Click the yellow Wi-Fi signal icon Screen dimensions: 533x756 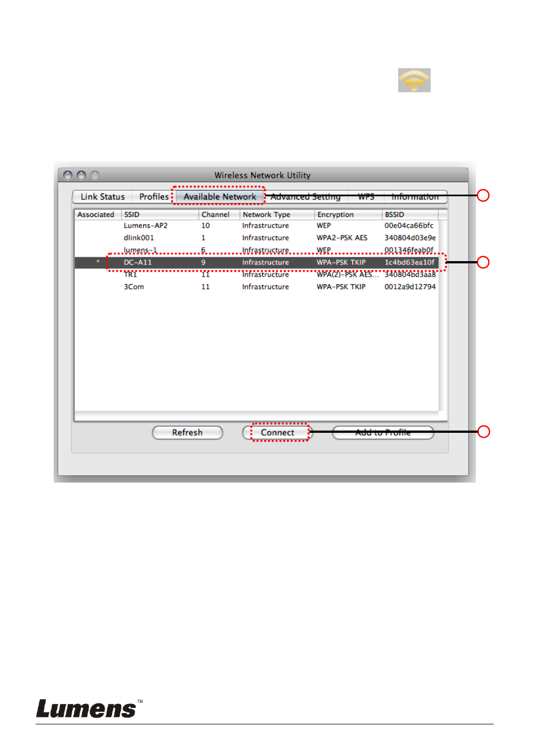point(414,80)
